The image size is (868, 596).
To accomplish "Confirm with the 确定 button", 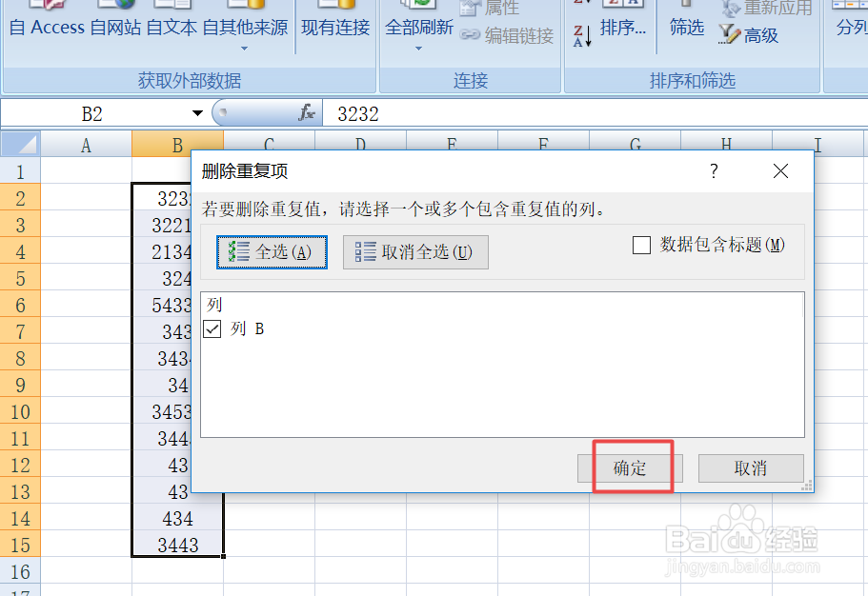I will (x=632, y=467).
